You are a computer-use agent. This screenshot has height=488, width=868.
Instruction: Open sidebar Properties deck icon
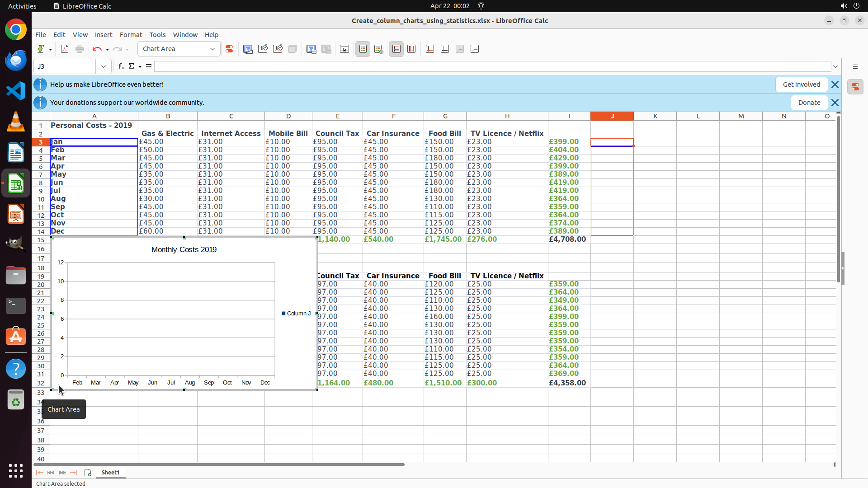pyautogui.click(x=855, y=87)
